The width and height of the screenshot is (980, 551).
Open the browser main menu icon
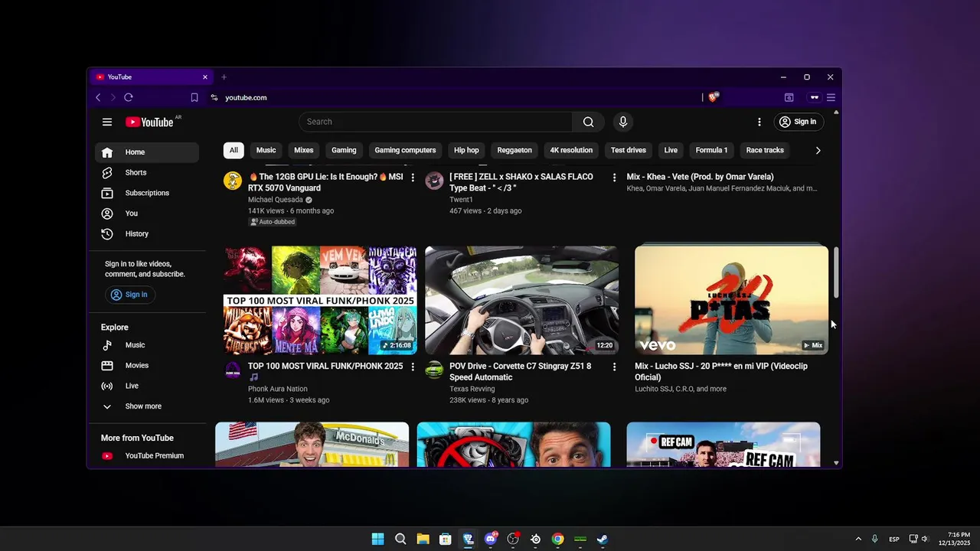click(x=831, y=97)
